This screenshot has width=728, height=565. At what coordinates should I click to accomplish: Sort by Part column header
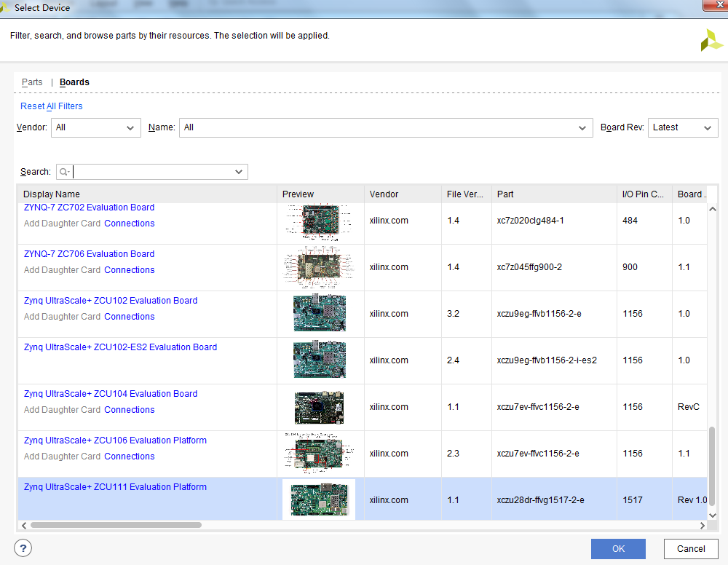click(554, 194)
